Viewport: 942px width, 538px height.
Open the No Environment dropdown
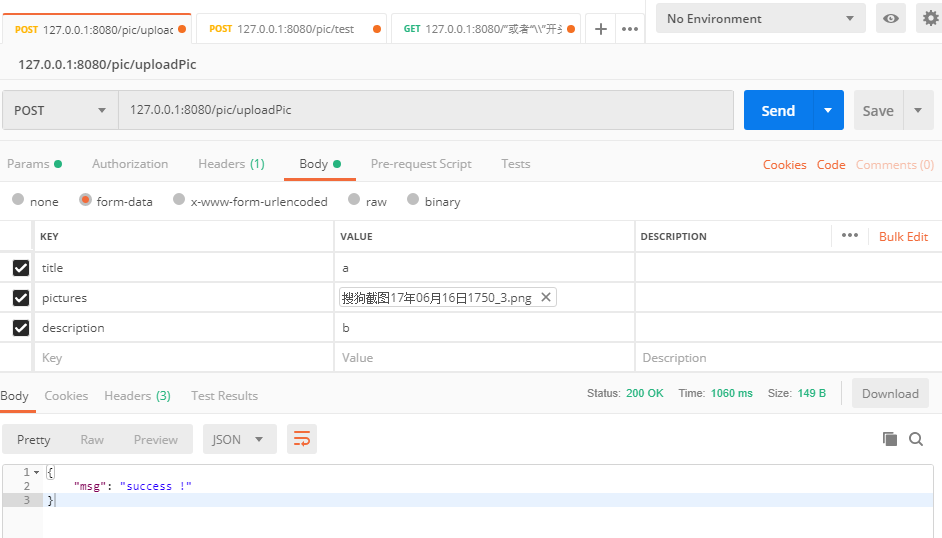[761, 18]
